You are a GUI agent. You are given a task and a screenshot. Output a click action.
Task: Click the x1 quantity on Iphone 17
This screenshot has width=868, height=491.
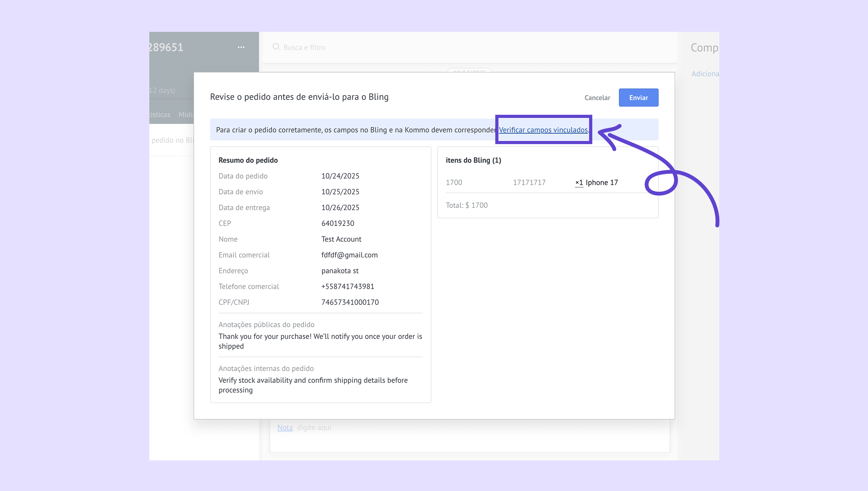coord(579,182)
